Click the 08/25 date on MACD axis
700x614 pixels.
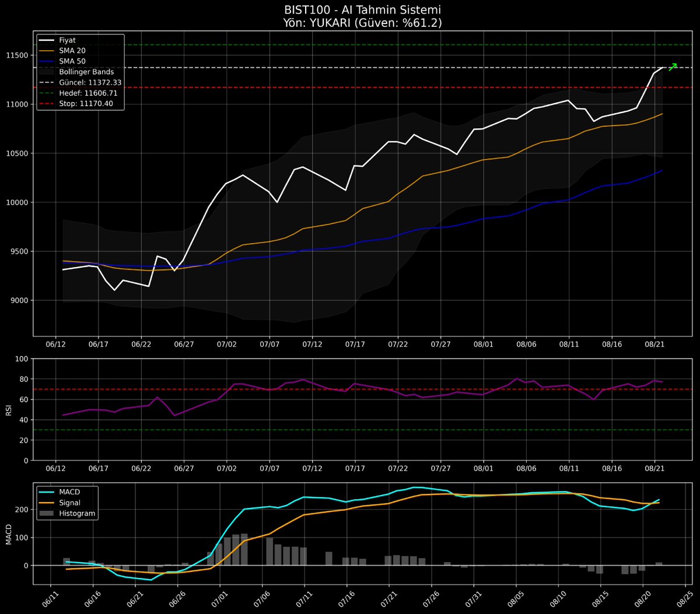pyautogui.click(x=685, y=598)
